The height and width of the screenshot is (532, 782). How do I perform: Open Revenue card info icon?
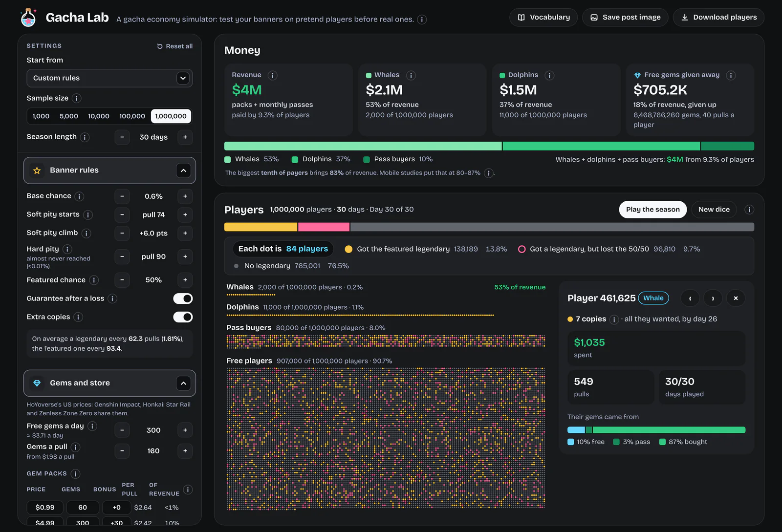pos(273,76)
